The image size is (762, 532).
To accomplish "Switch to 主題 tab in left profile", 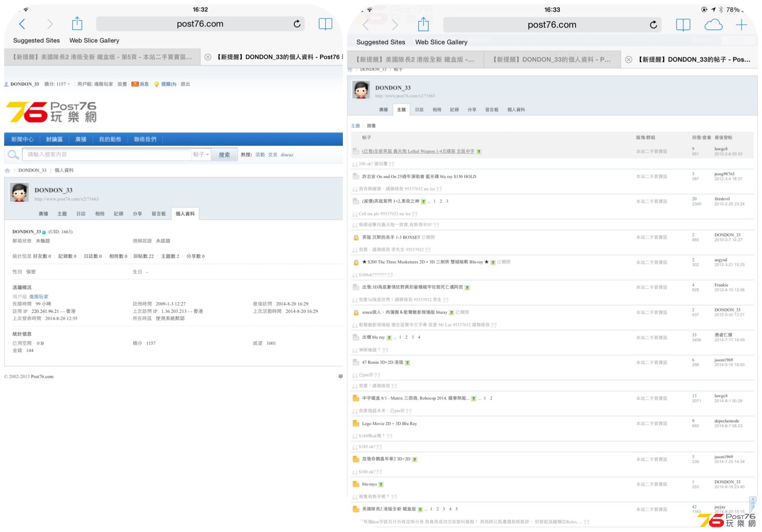I will pos(62,214).
